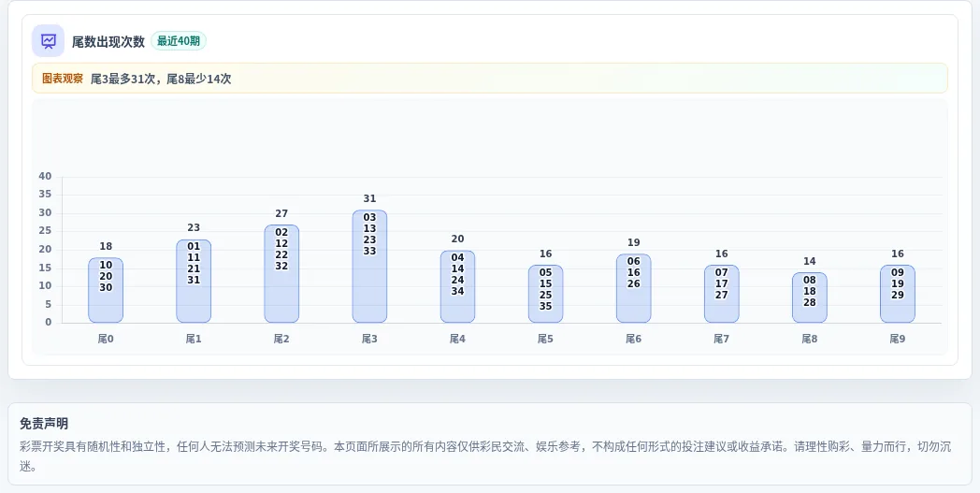This screenshot has height=493, width=980.
Task: Click the x-axis label 尾5
Action: coord(545,339)
